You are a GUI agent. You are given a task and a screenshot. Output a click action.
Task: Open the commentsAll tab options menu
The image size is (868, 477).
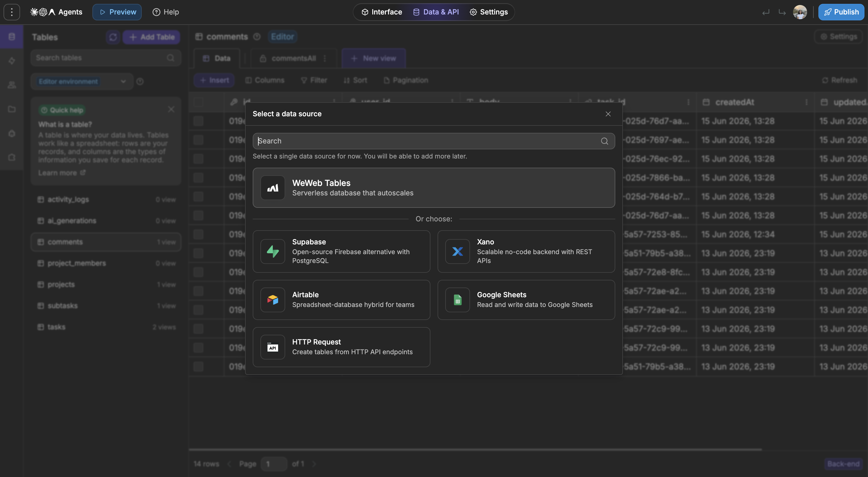pos(325,58)
